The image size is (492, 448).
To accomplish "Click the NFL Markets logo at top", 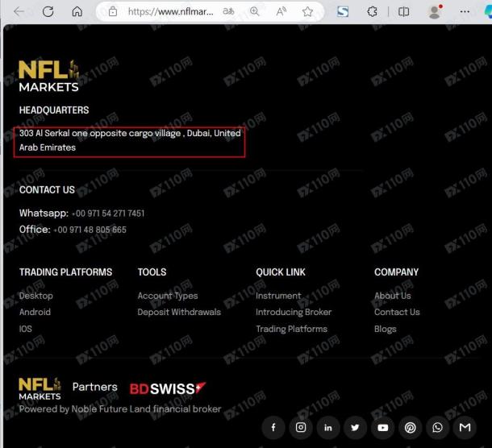I will click(x=48, y=76).
